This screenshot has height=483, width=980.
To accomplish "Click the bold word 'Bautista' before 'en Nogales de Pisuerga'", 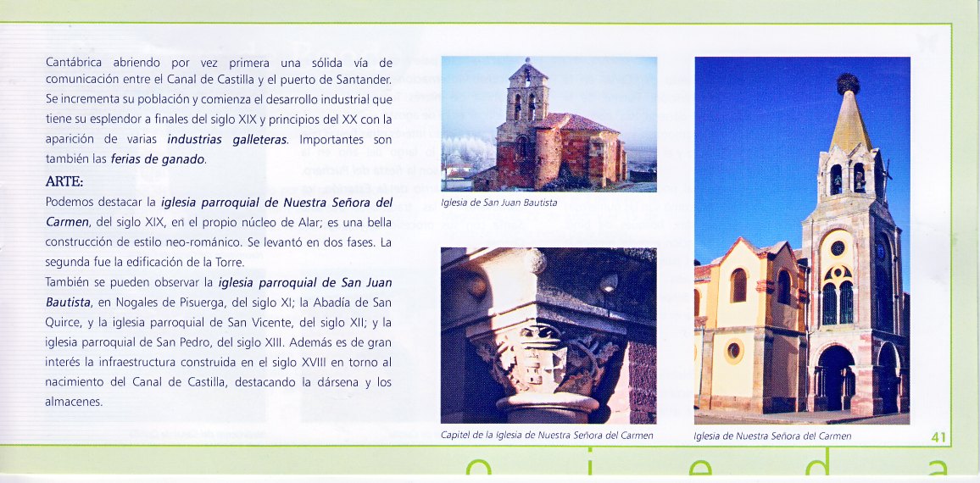I will [69, 303].
